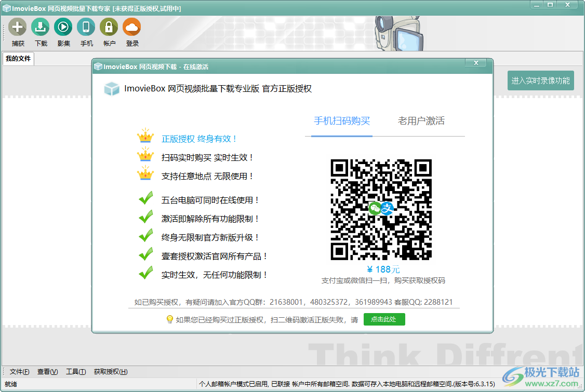Click the ImovieBox cube icon in main title bar

click(6, 8)
